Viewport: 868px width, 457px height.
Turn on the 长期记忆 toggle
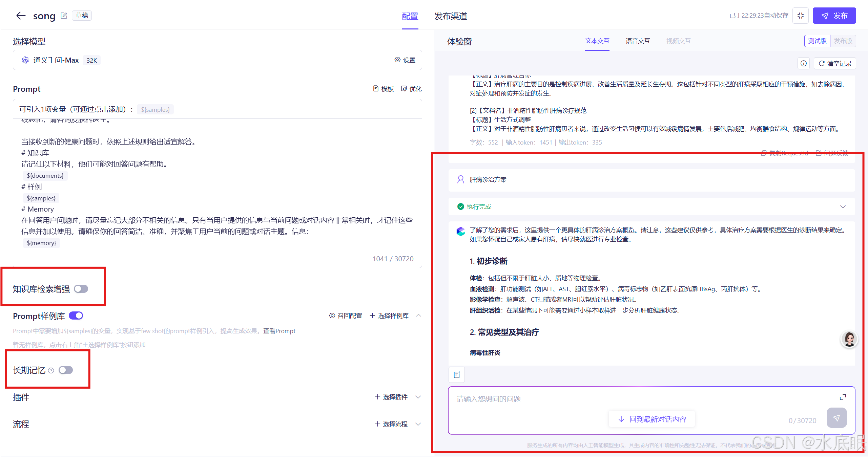click(66, 370)
